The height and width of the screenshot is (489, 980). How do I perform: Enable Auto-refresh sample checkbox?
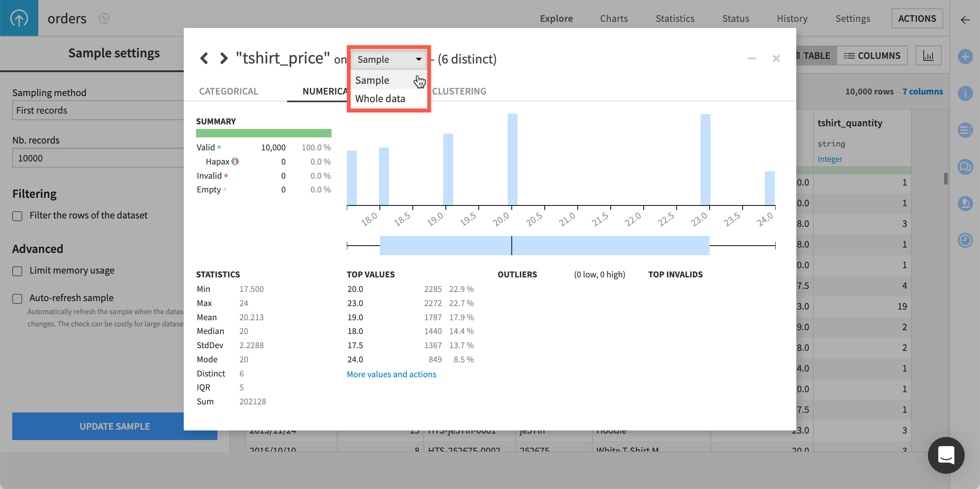(x=17, y=298)
